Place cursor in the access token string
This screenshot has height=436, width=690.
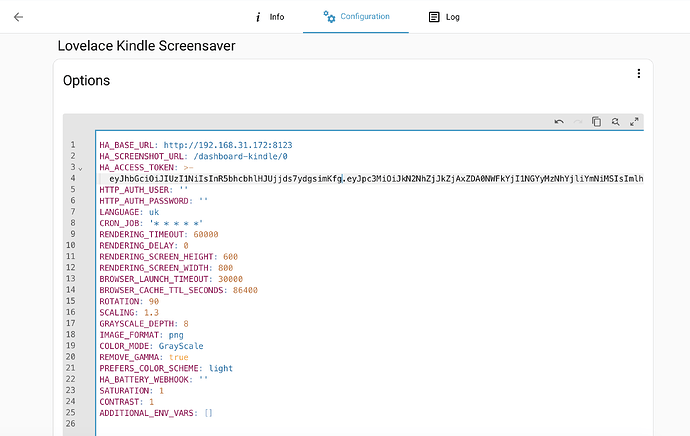point(376,179)
